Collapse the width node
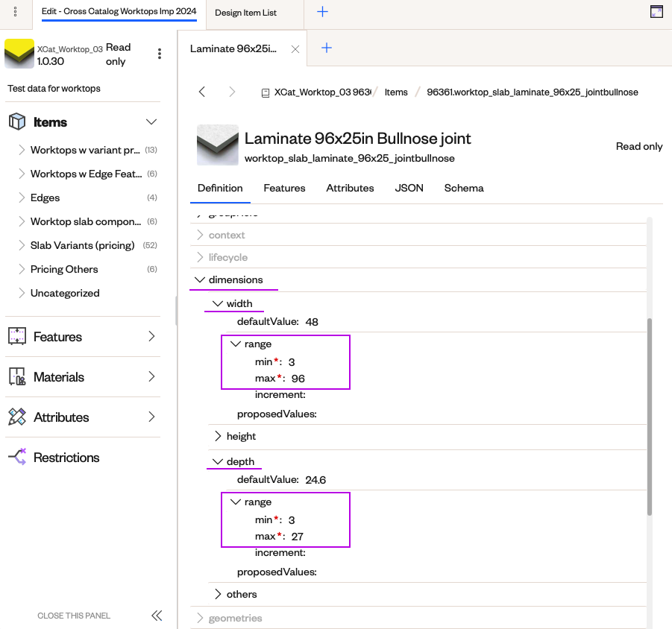The width and height of the screenshot is (672, 629). pyautogui.click(x=218, y=303)
